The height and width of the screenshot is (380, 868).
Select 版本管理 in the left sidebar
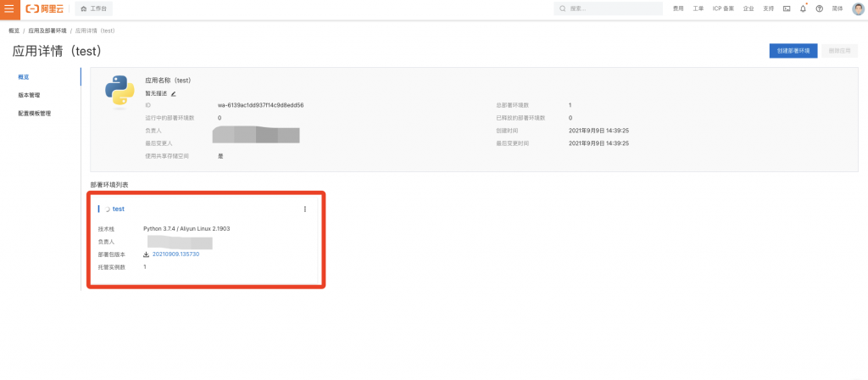[x=29, y=95]
